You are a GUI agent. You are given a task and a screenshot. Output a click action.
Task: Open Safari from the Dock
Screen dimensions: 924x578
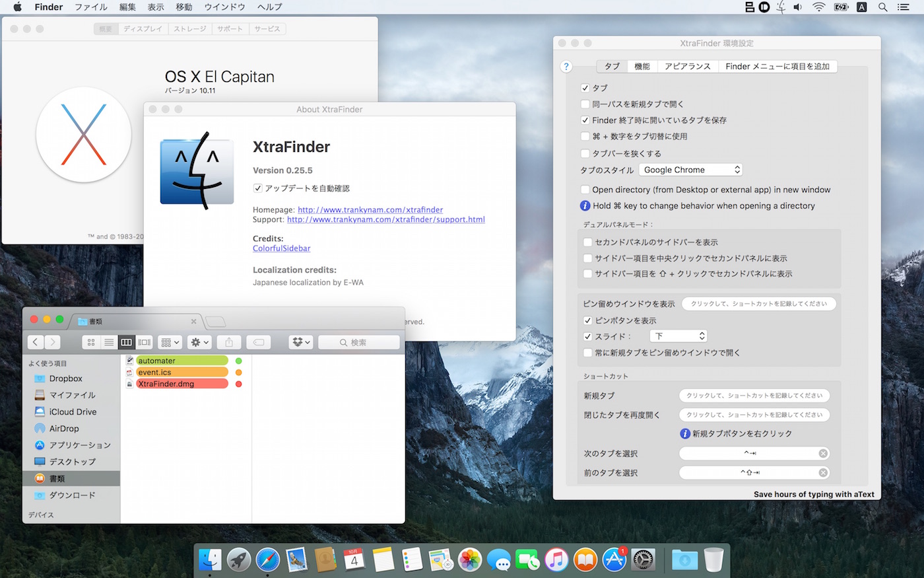point(267,560)
